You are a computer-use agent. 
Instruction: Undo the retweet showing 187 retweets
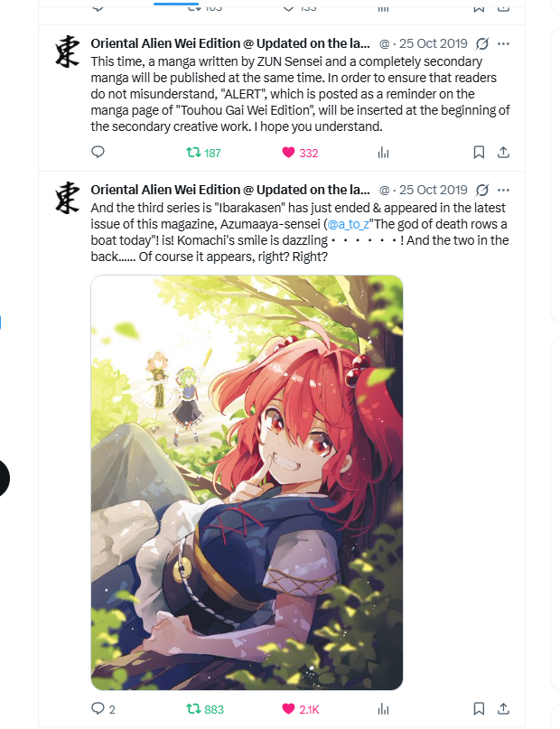(x=203, y=153)
